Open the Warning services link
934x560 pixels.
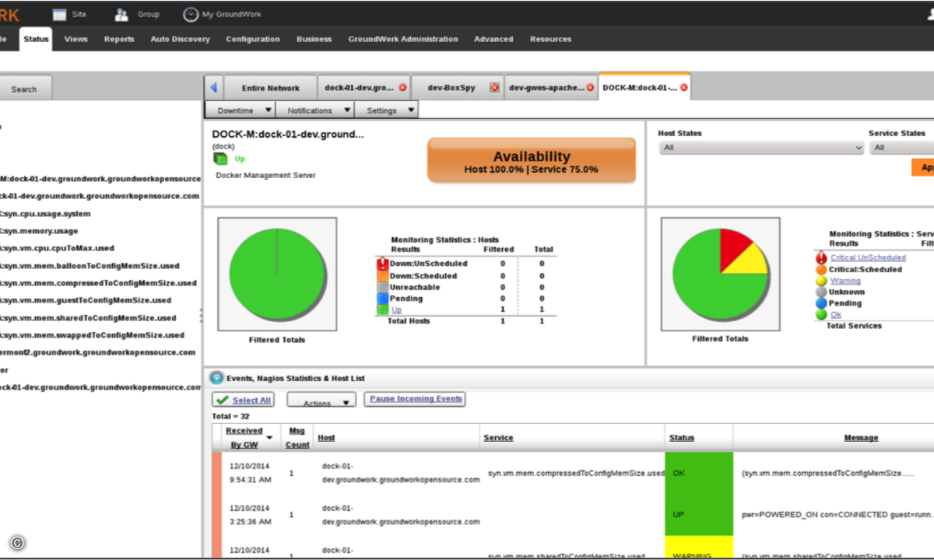tap(845, 281)
